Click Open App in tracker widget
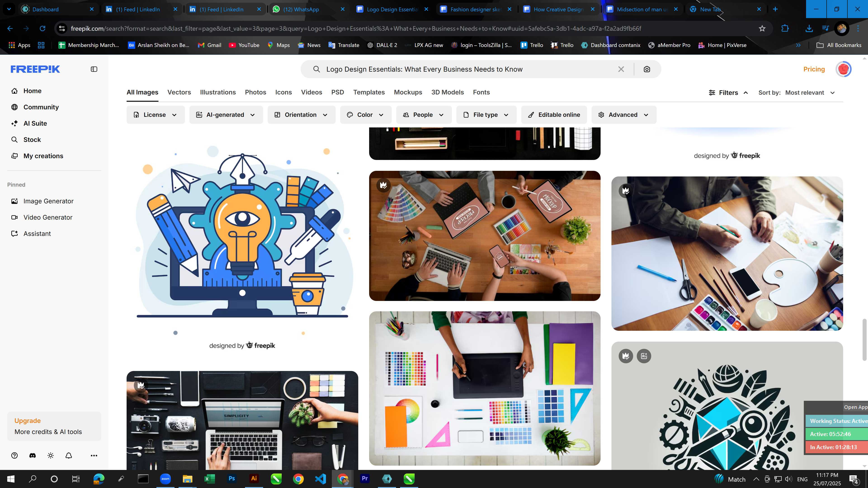 coord(855,407)
